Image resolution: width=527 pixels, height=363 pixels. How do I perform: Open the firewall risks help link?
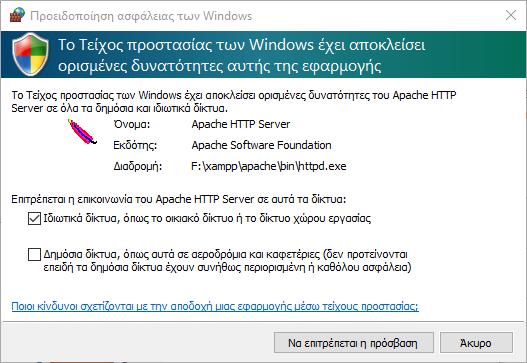pos(215,306)
